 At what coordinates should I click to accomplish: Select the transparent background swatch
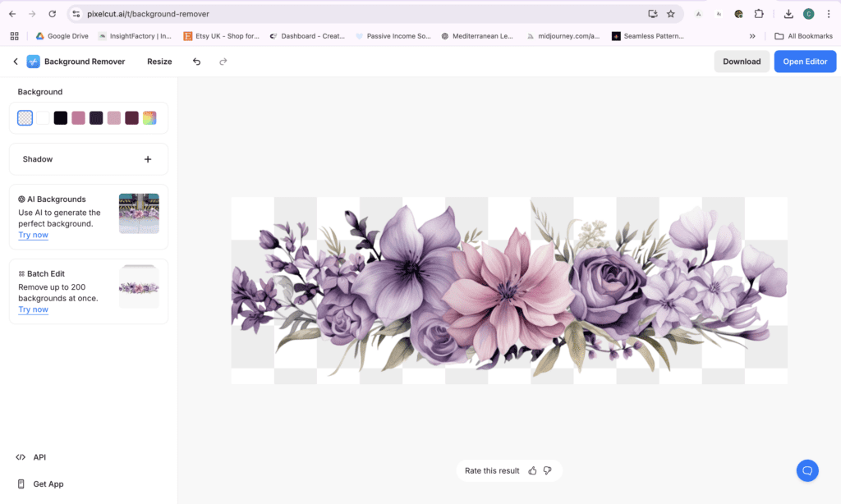[25, 118]
